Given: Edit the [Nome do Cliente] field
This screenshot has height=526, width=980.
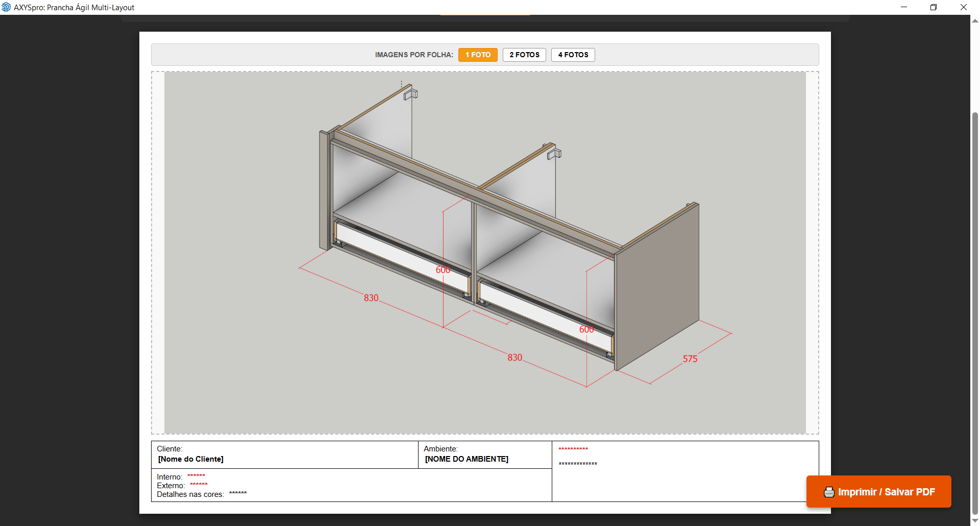Looking at the screenshot, I should (191, 459).
